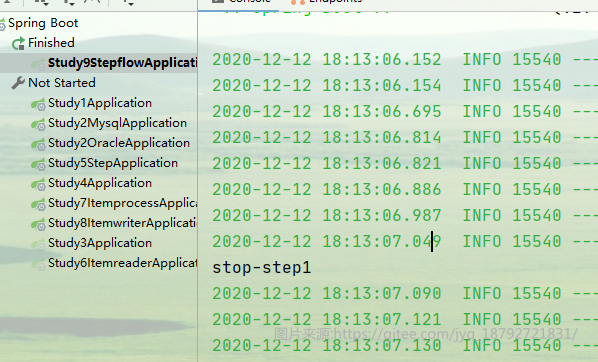
Task: Click the Spring icon beside Study2OracleApplication
Action: [38, 144]
